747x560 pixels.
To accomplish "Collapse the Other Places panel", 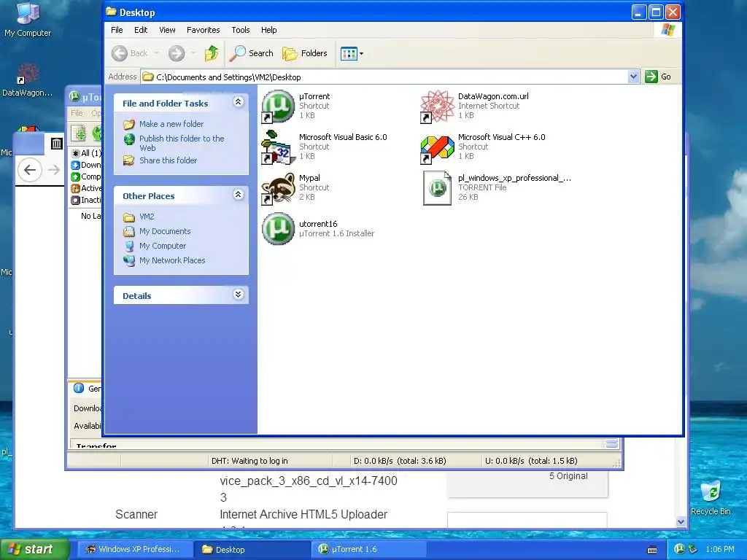I will pos(239,194).
